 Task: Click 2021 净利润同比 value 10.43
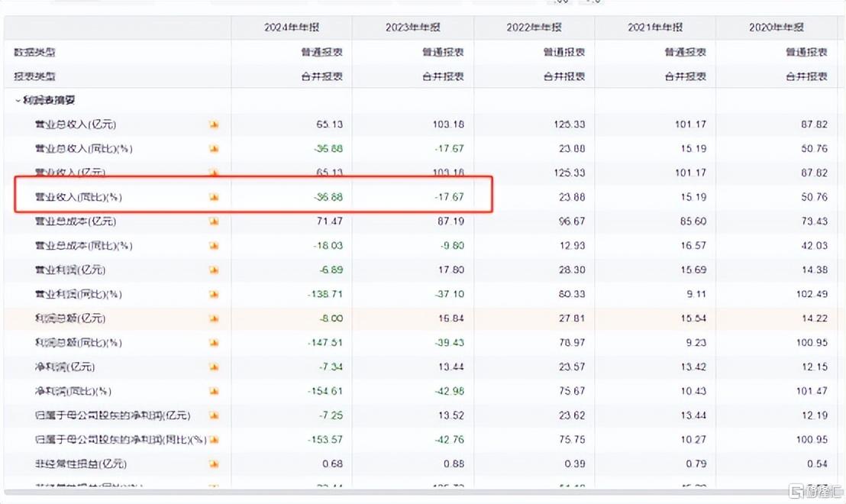tap(693, 392)
